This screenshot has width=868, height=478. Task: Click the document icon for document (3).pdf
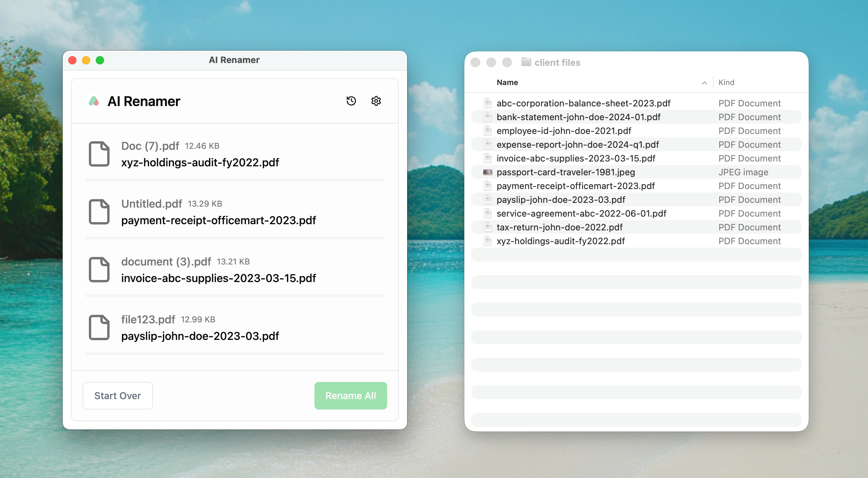pos(99,270)
